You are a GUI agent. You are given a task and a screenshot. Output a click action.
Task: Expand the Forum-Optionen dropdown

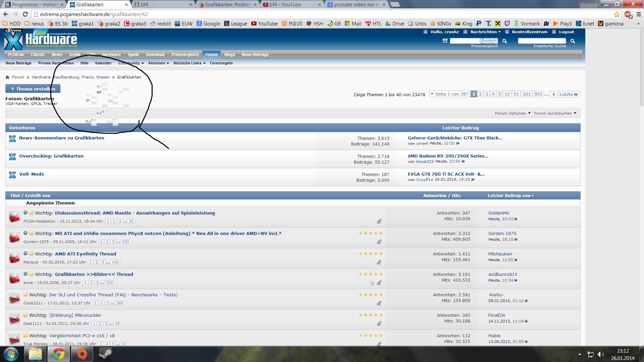[x=513, y=113]
